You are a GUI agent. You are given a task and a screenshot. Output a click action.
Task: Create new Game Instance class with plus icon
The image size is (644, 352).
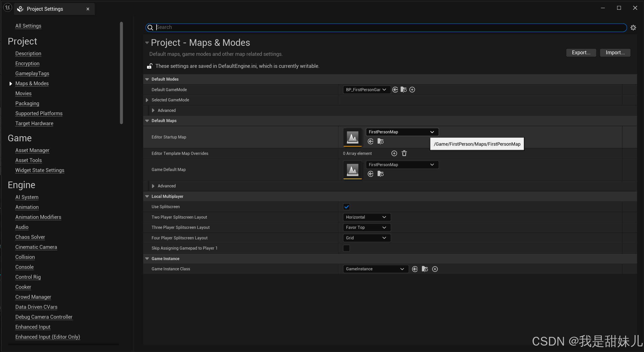coord(435,269)
